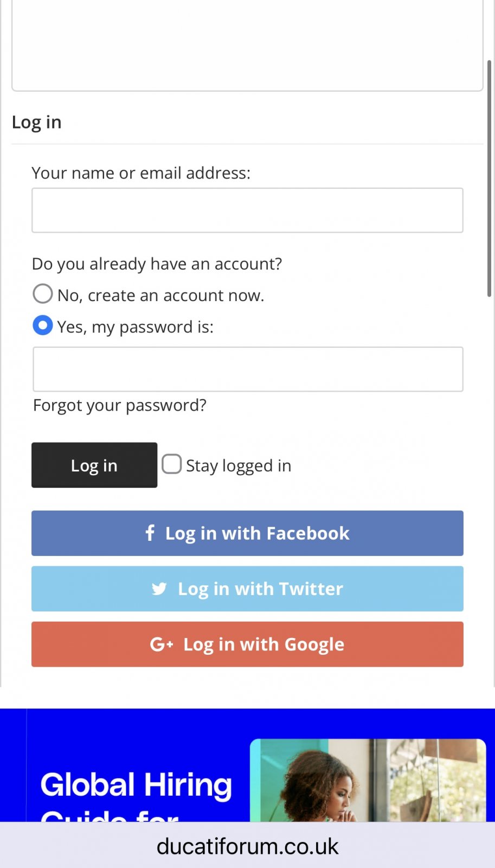Image resolution: width=495 pixels, height=868 pixels.
Task: Tap the ducatiforum.co.uk address bar
Action: click(x=247, y=846)
